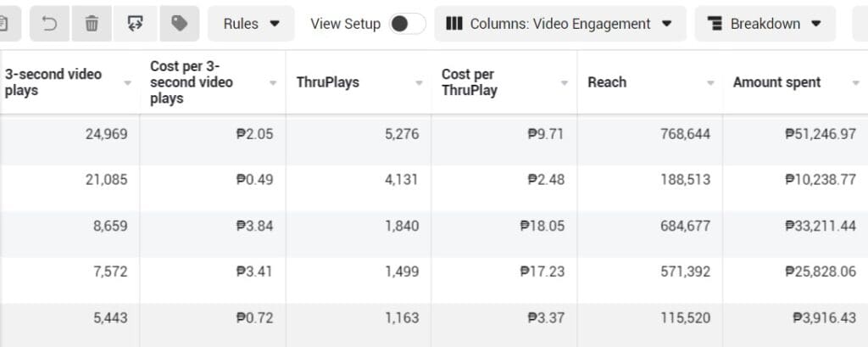Open the Breakdown dropdown
Viewport: 868px width, 347px height.
pyautogui.click(x=765, y=24)
